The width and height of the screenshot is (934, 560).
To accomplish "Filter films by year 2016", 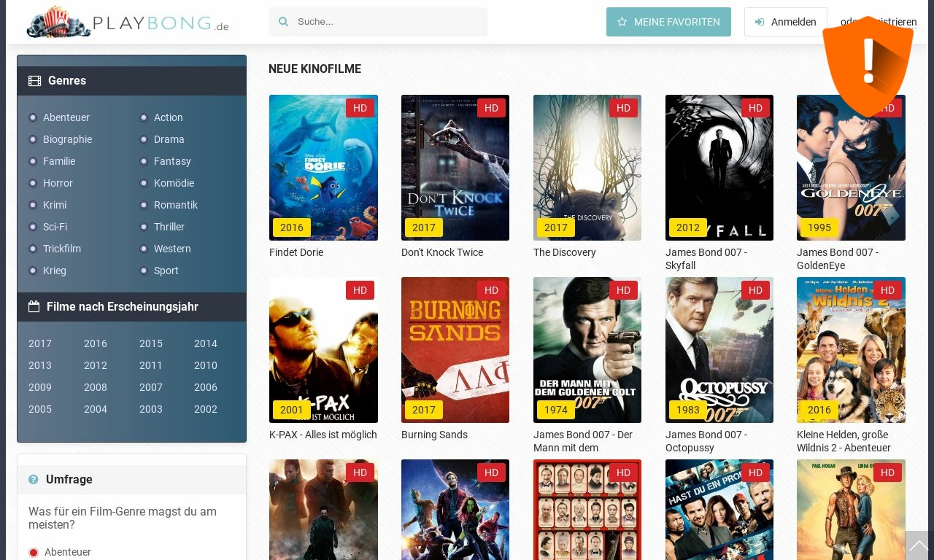I will [96, 343].
